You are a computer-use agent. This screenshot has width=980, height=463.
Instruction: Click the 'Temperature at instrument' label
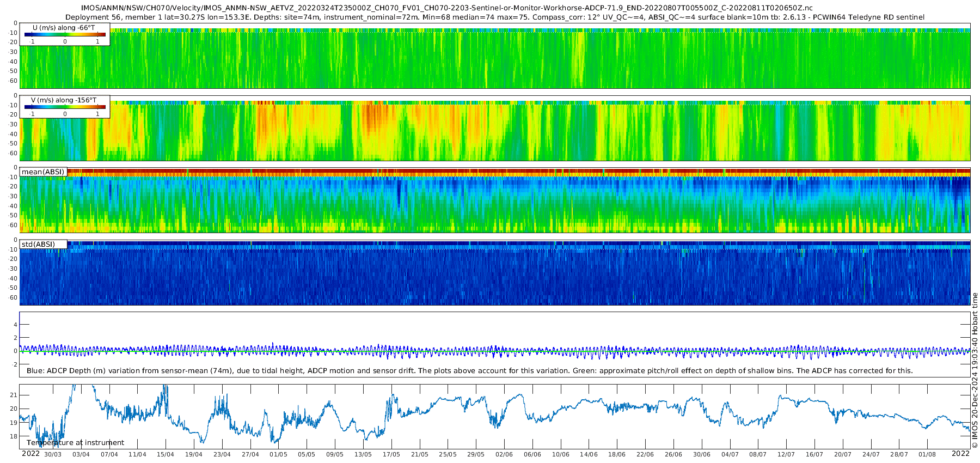(75, 443)
